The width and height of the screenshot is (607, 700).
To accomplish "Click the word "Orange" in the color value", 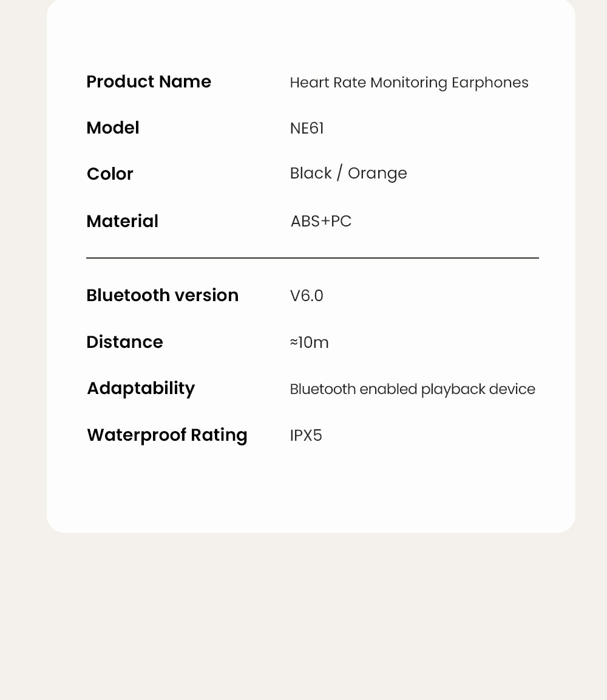I will coord(377,174).
